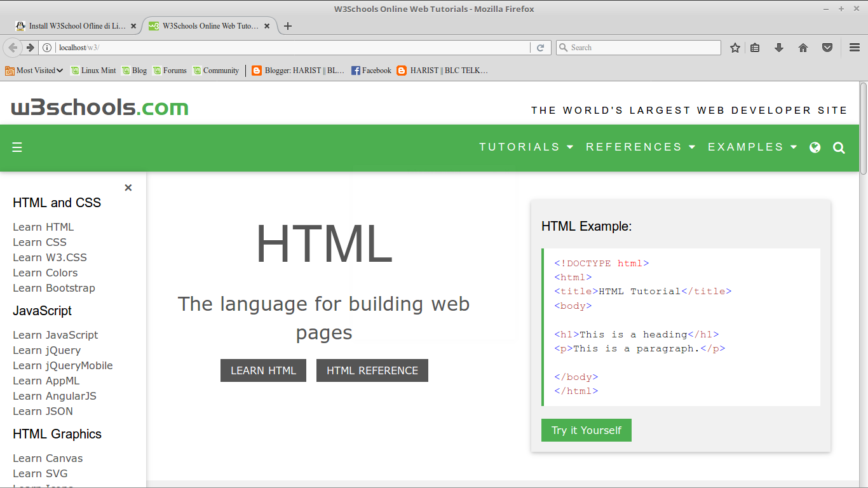Open the Facebook bookmark
868x488 pixels.
coord(371,71)
